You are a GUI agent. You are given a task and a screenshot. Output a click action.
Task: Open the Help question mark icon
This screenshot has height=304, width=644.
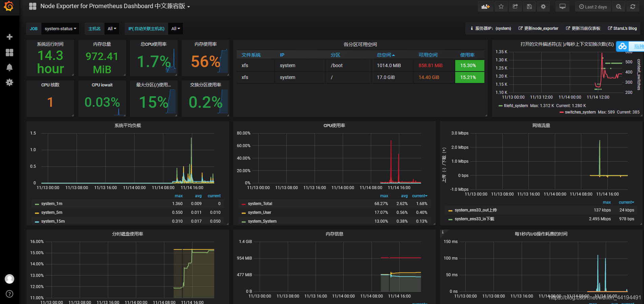[x=9, y=294]
